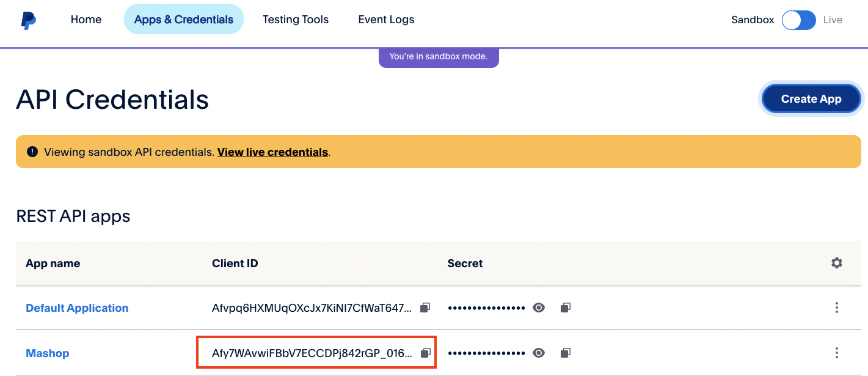Reveal the Default Application secret
The width and height of the screenshot is (868, 376).
538,308
